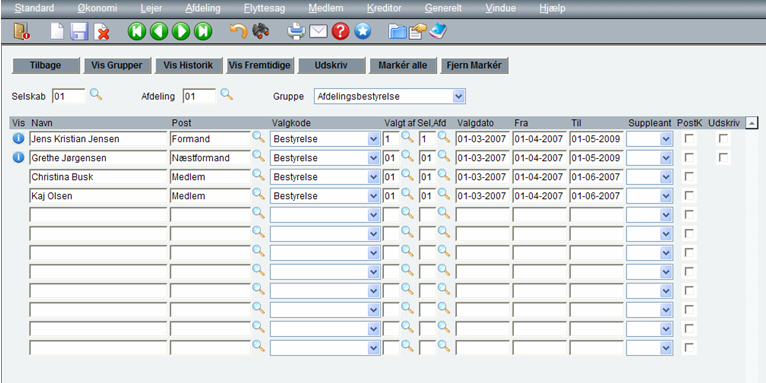Image resolution: width=766 pixels, height=383 pixels.
Task: Tick PostK for Christina Busk
Action: (x=689, y=177)
